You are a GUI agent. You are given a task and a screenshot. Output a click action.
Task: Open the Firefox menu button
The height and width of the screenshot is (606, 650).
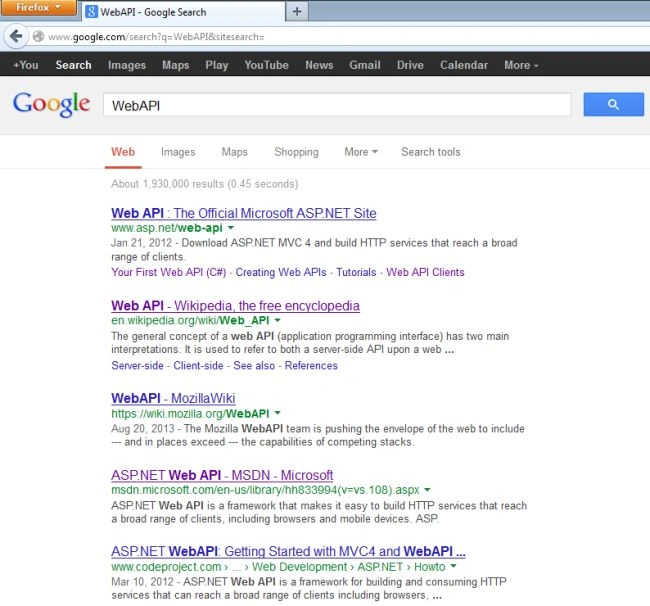pyautogui.click(x=39, y=8)
